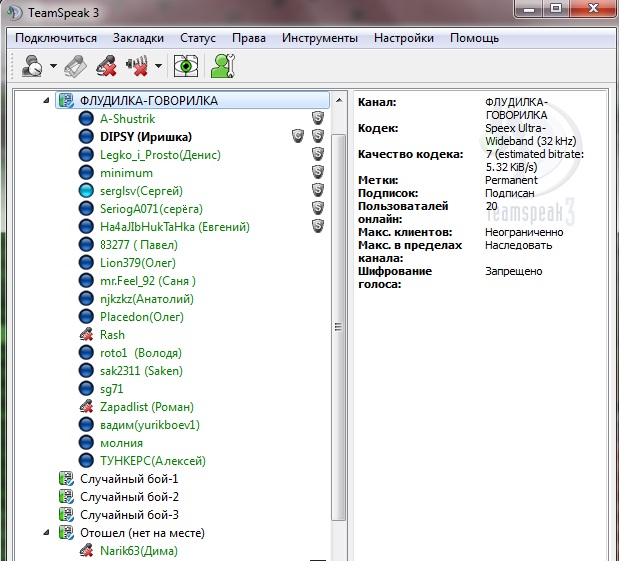The width and height of the screenshot is (619, 561).
Task: Select the ФЛУДИЛКА-ГОВОРИЛКА channel row
Action: click(193, 100)
